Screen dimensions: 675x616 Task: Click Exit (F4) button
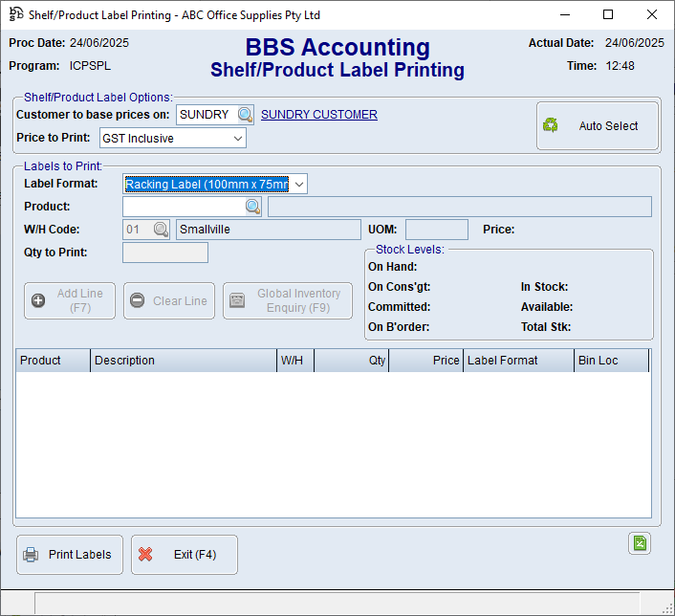click(185, 555)
